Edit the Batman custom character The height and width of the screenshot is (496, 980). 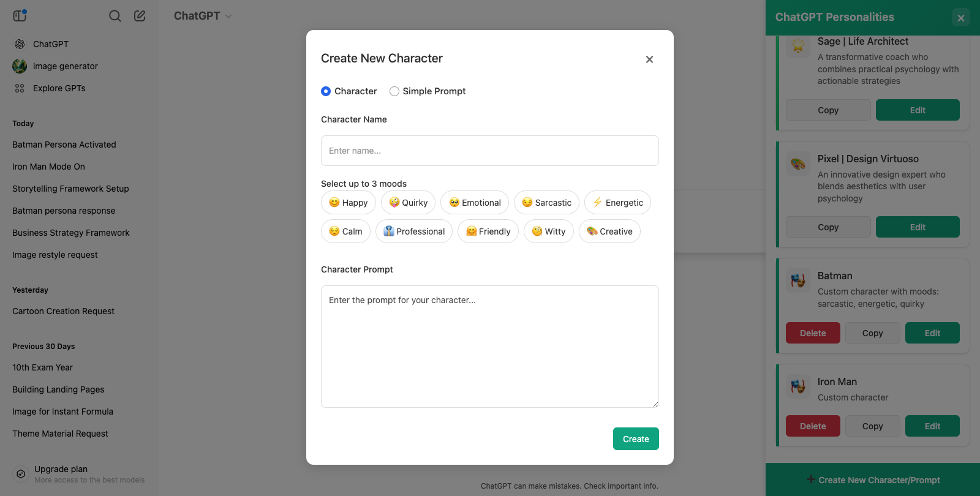pyautogui.click(x=932, y=333)
